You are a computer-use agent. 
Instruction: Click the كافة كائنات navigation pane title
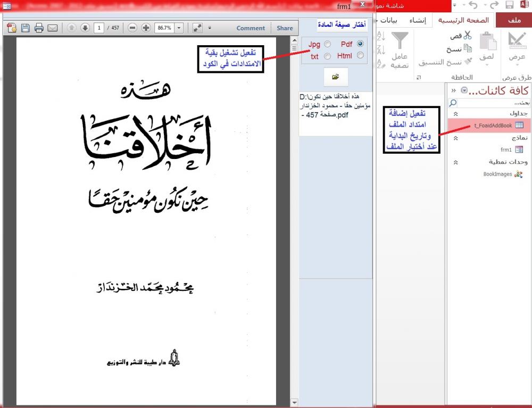pos(499,90)
